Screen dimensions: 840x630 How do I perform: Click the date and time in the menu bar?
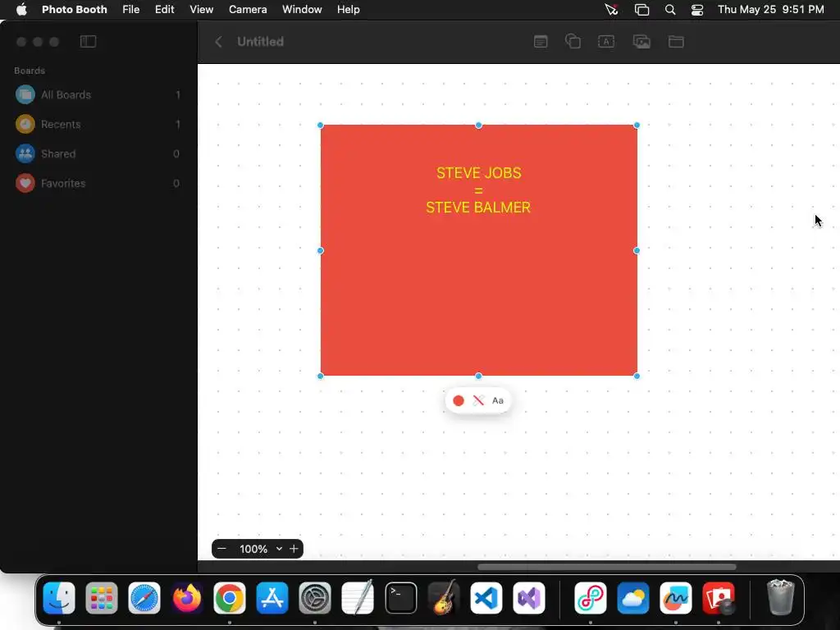tap(771, 10)
